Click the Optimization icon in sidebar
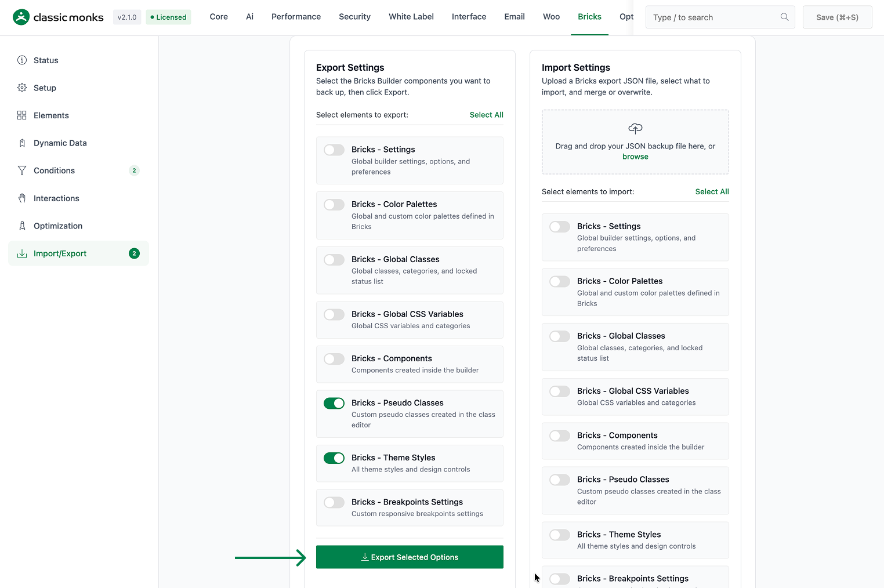The image size is (884, 588). [x=22, y=226]
